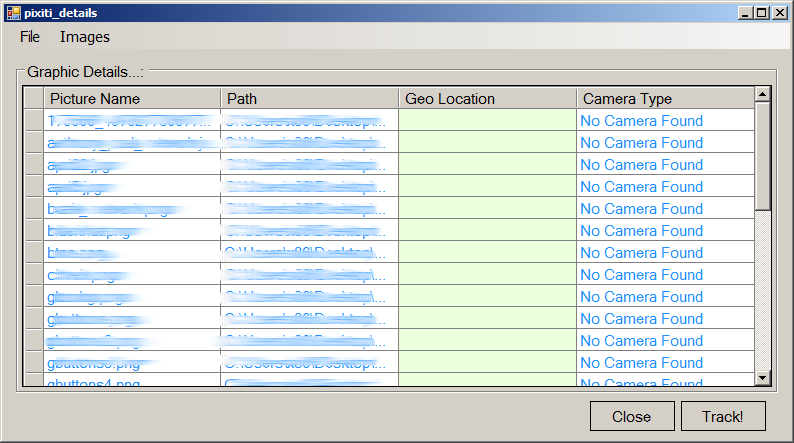Click the grid scrollbar up arrow
This screenshot has height=443, width=794.
[762, 95]
